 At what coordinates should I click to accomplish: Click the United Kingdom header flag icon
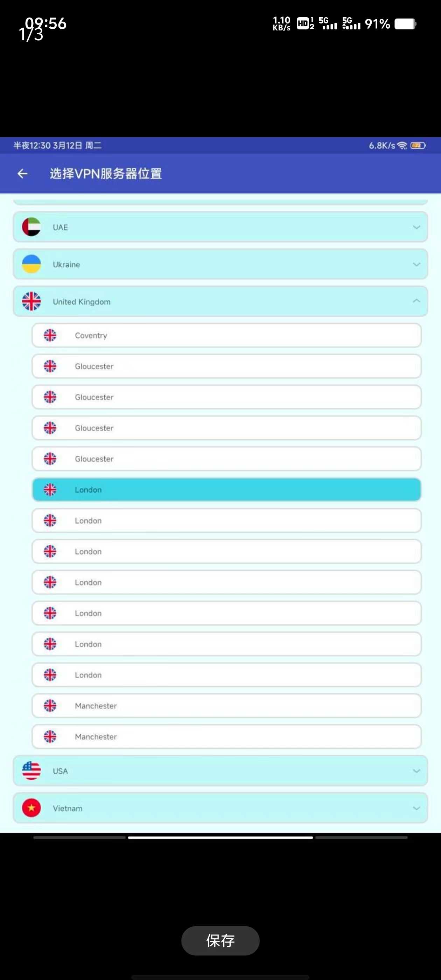(31, 301)
